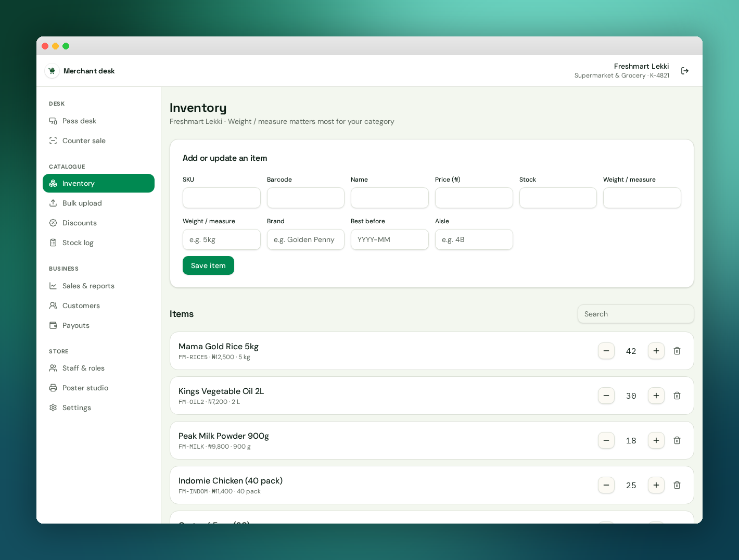
Task: Click the Inventory boxes icon in sidebar
Action: [53, 183]
